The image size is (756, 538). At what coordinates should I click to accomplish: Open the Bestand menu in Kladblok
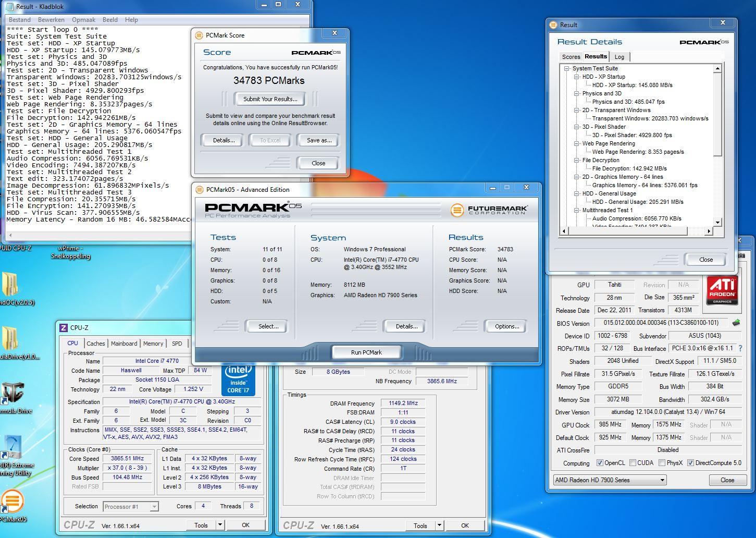(20, 20)
